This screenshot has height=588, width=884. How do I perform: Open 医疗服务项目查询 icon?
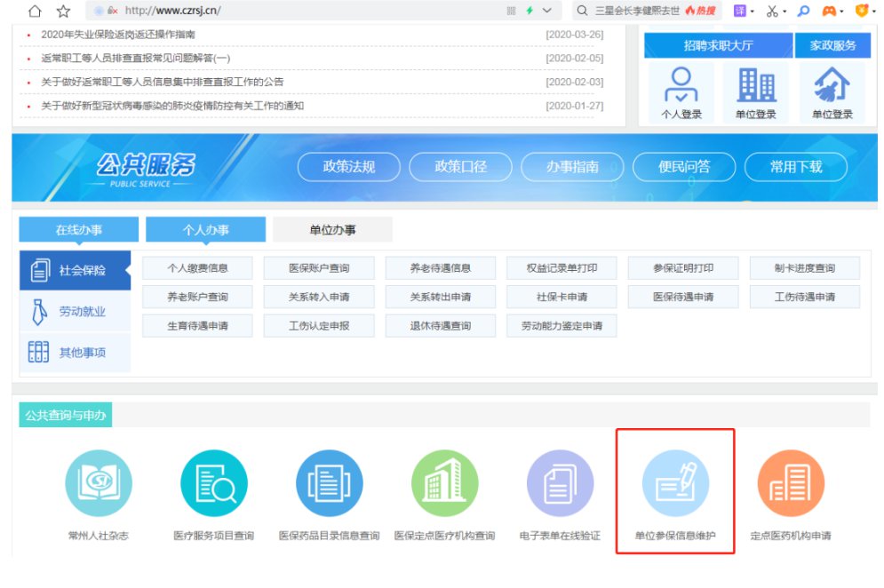pos(213,483)
